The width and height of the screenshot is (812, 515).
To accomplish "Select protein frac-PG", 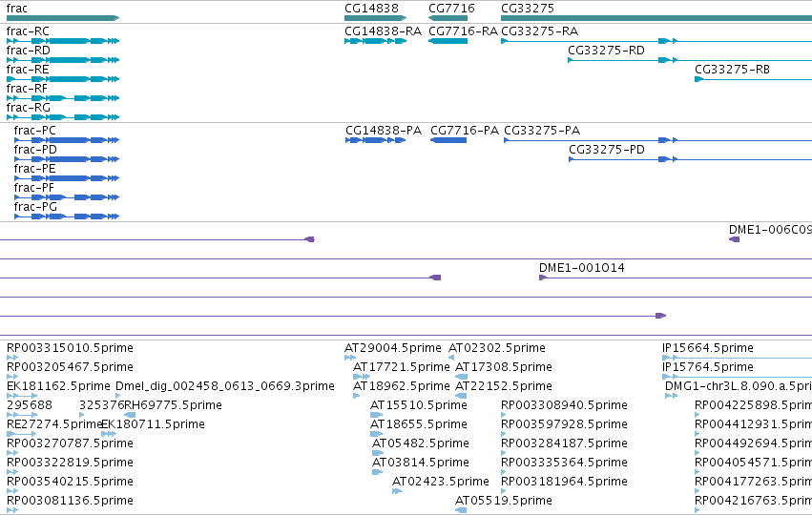I will [67, 216].
